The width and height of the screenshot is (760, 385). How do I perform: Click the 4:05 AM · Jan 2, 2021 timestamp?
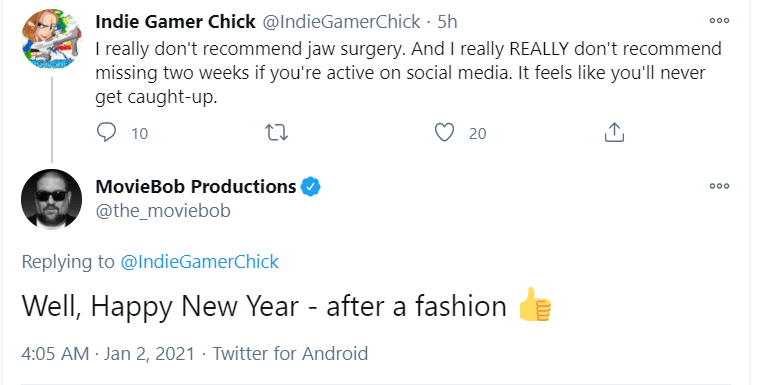point(108,353)
